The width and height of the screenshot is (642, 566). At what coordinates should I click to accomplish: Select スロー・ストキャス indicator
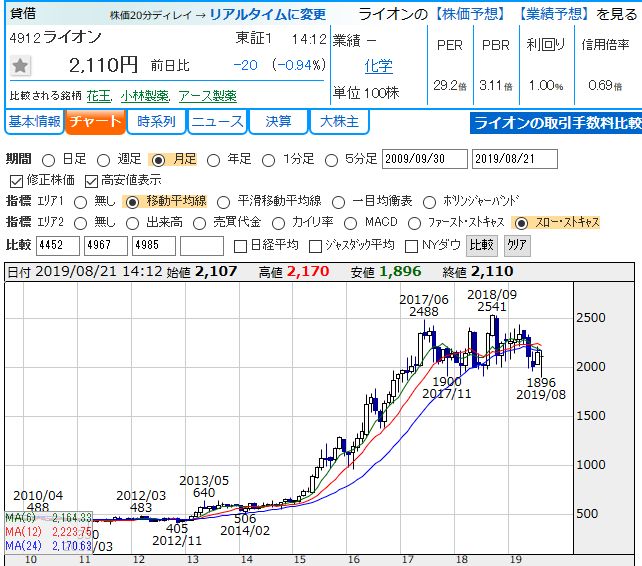[521, 224]
